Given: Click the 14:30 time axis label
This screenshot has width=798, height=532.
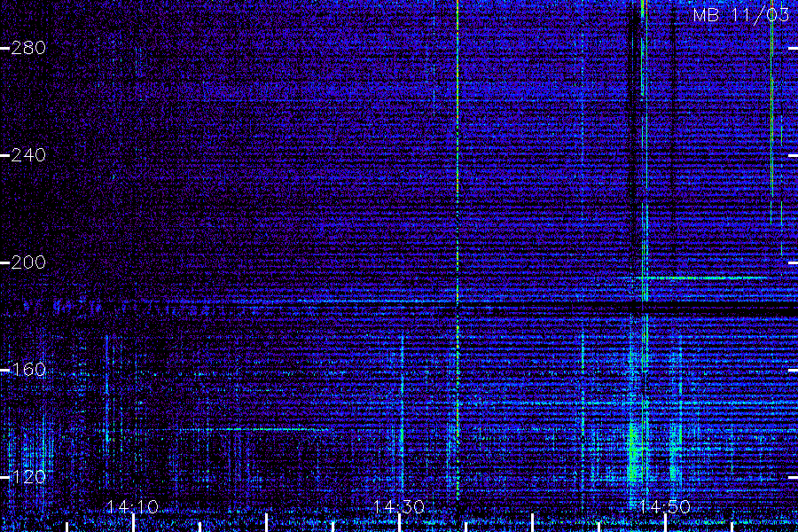Looking at the screenshot, I should [399, 507].
